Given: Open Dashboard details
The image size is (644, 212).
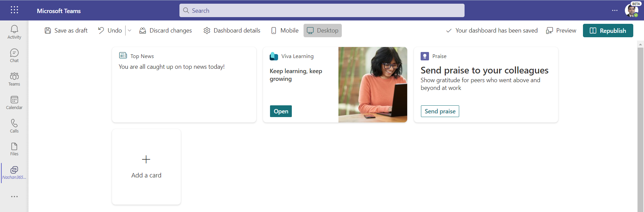Looking at the screenshot, I should tap(232, 31).
